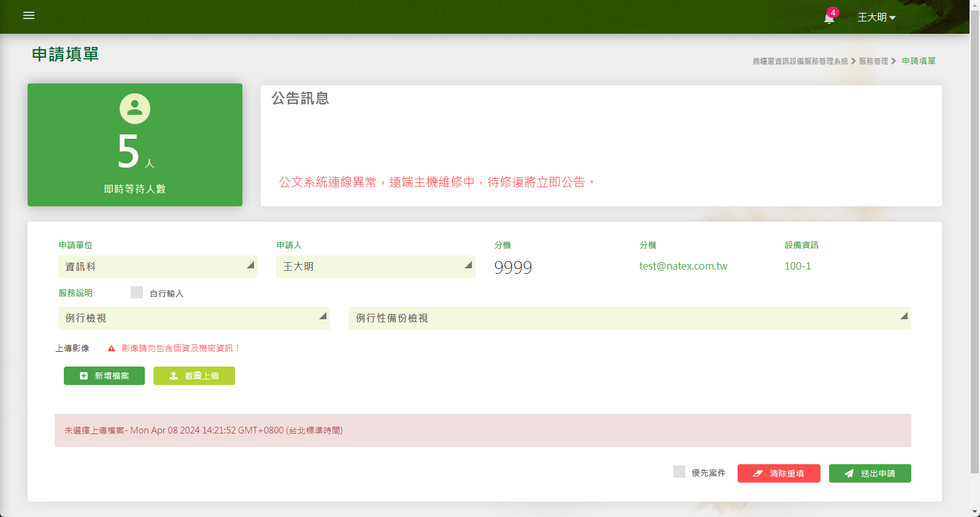Expand the 申請單位 資訊科 dropdown
Screen dimensions: 980x517
(x=158, y=266)
